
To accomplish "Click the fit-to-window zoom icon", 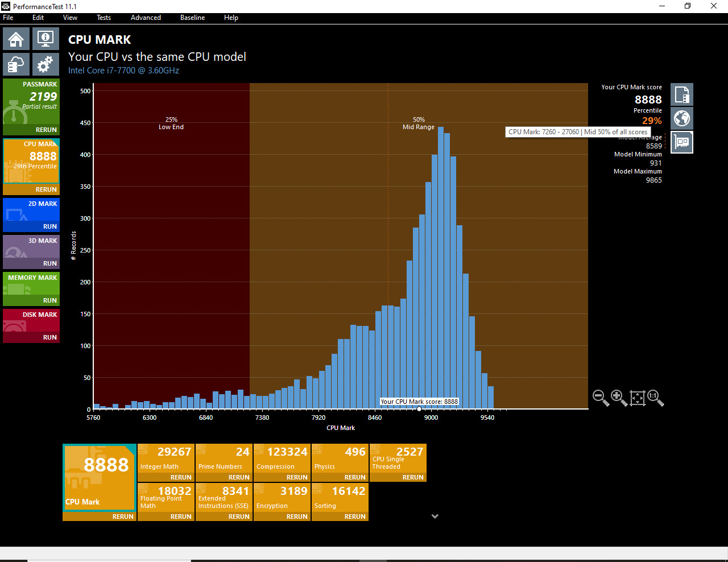I will coord(638,398).
